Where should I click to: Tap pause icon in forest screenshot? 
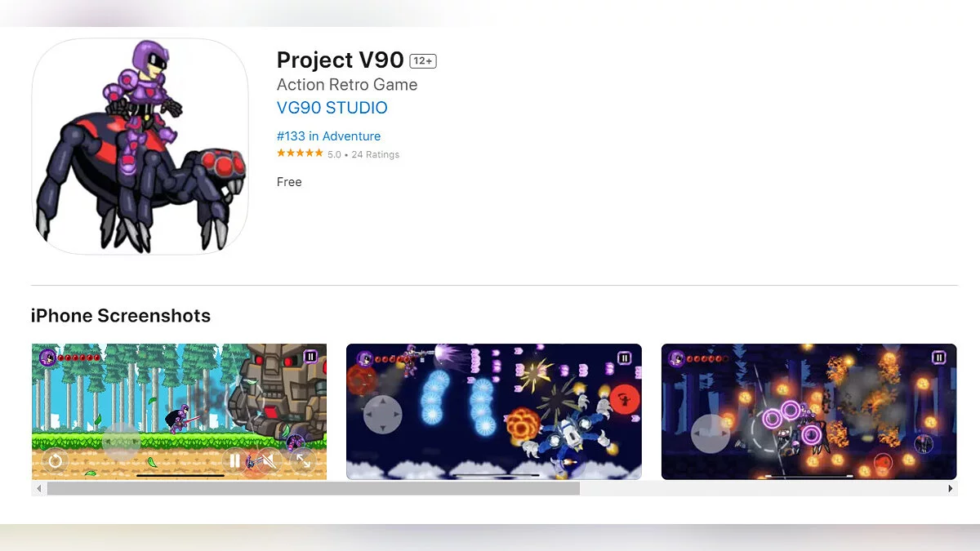point(310,357)
